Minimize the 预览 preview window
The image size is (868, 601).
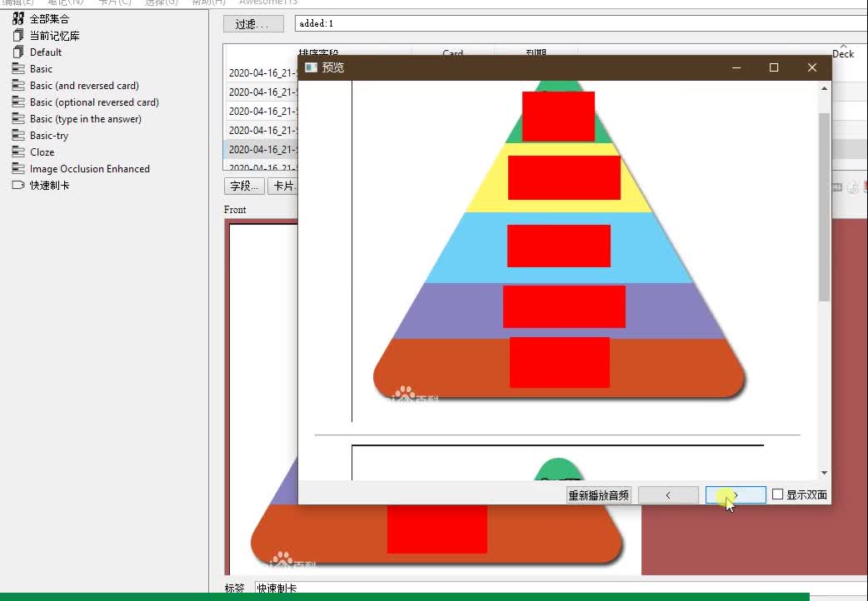click(736, 67)
